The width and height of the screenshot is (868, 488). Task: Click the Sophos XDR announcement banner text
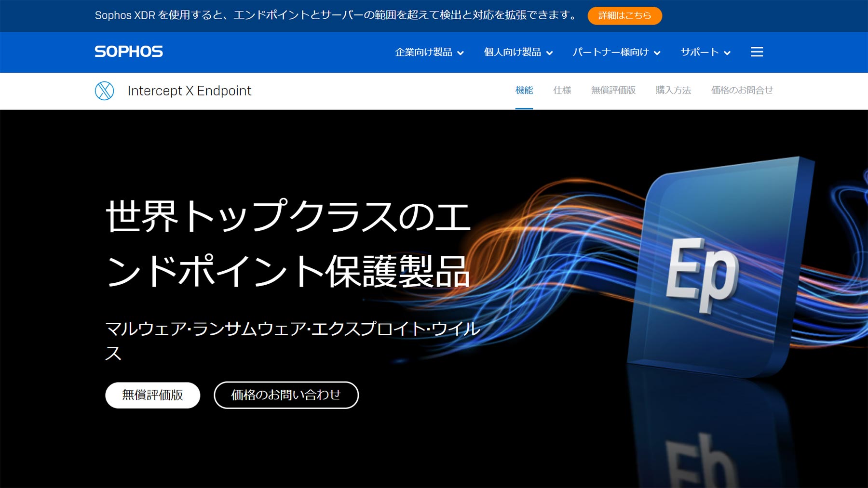pos(336,15)
